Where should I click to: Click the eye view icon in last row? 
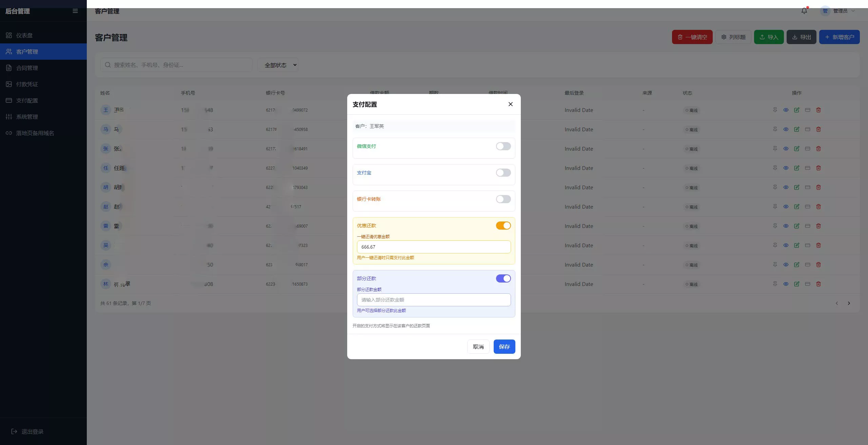[x=786, y=284]
